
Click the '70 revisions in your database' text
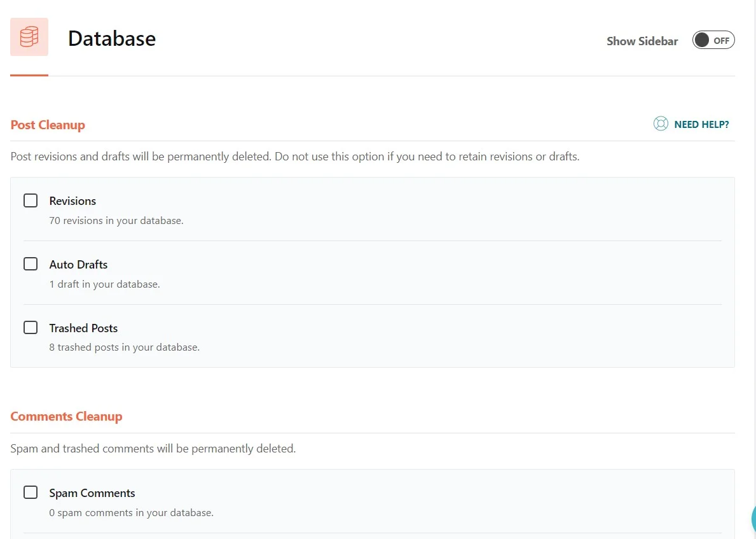click(x=116, y=221)
